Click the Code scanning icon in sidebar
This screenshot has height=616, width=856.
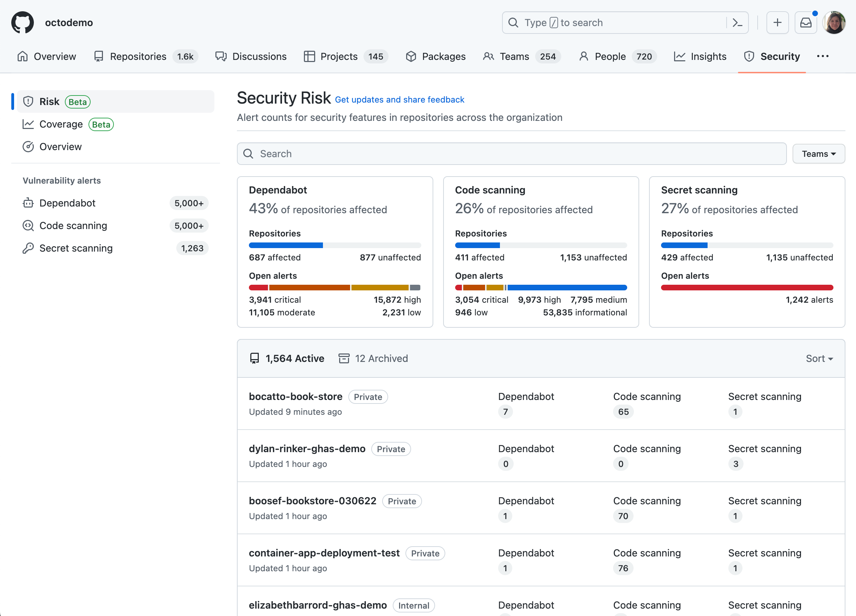(x=28, y=226)
